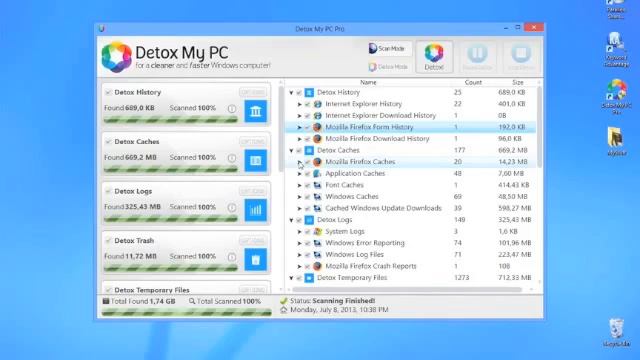Screen dimensions: 640x360
Task: Toggle the Detox Logs card checkbox
Action: click(108, 191)
